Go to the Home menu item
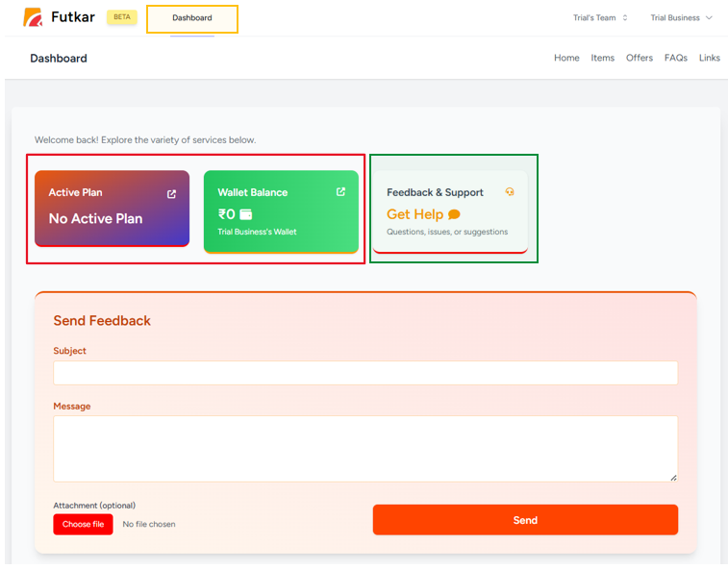The height and width of the screenshot is (569, 728). (x=566, y=58)
